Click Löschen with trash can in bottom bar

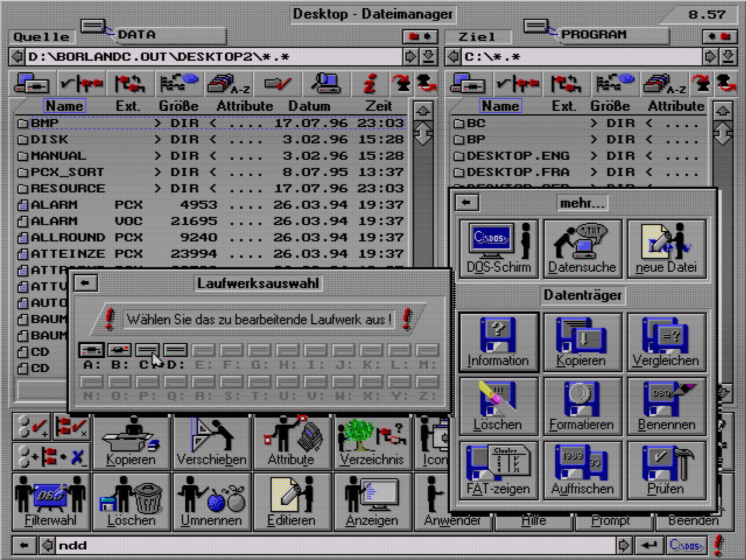point(131,502)
